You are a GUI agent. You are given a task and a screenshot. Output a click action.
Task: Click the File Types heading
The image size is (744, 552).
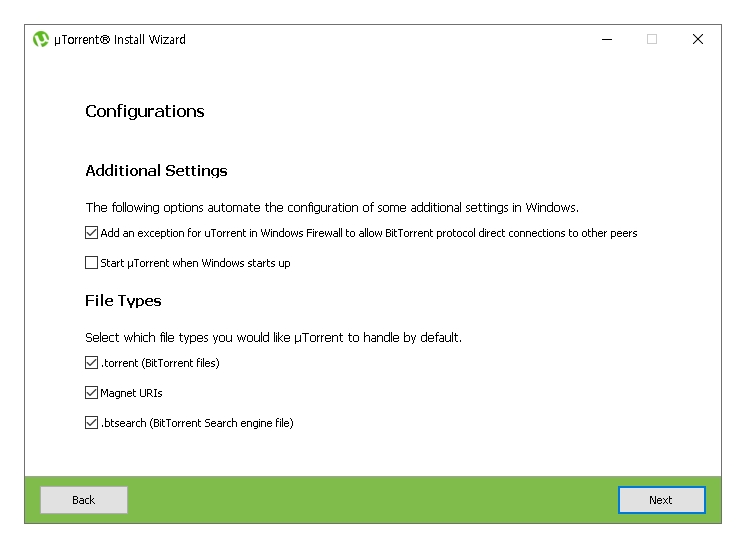pos(123,301)
